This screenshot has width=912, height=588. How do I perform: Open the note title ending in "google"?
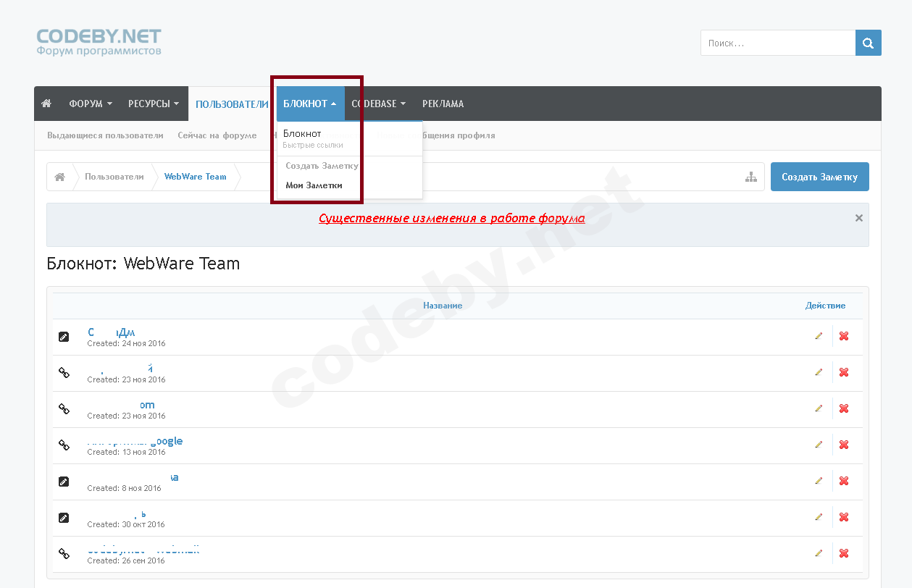click(x=135, y=441)
